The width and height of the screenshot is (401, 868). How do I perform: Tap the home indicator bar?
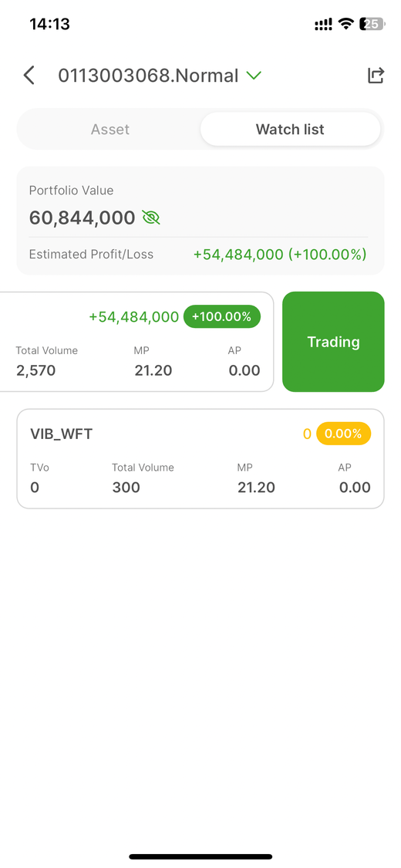pos(200,856)
